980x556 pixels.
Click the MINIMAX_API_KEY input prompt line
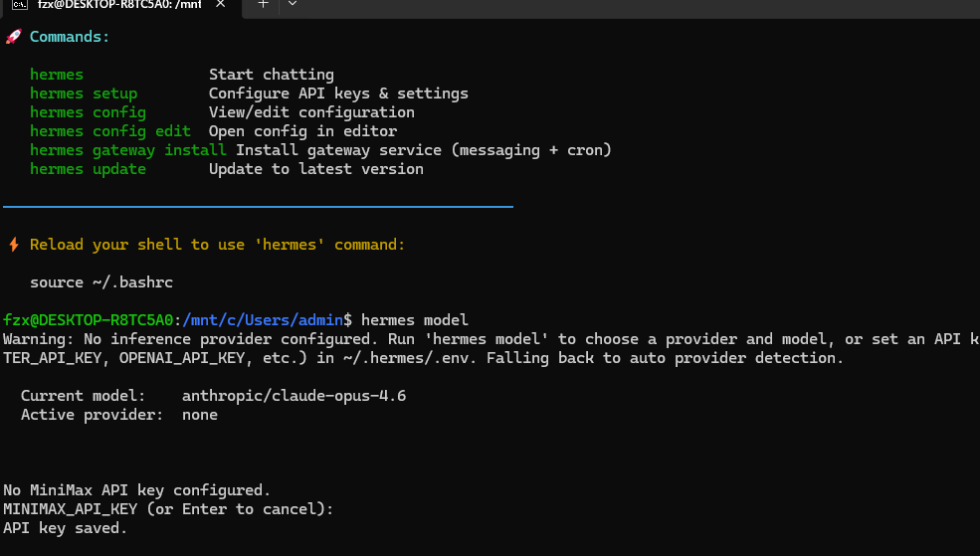pyautogui.click(x=168, y=509)
